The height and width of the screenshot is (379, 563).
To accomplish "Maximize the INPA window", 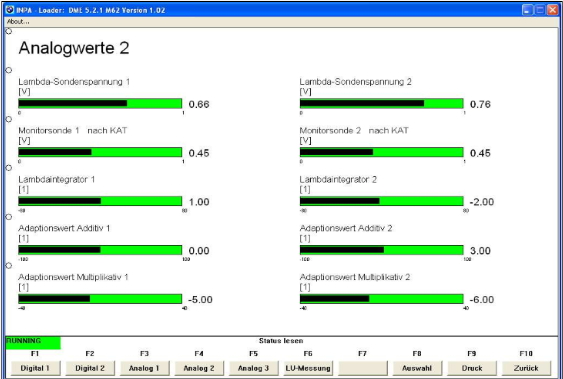I will [x=540, y=10].
